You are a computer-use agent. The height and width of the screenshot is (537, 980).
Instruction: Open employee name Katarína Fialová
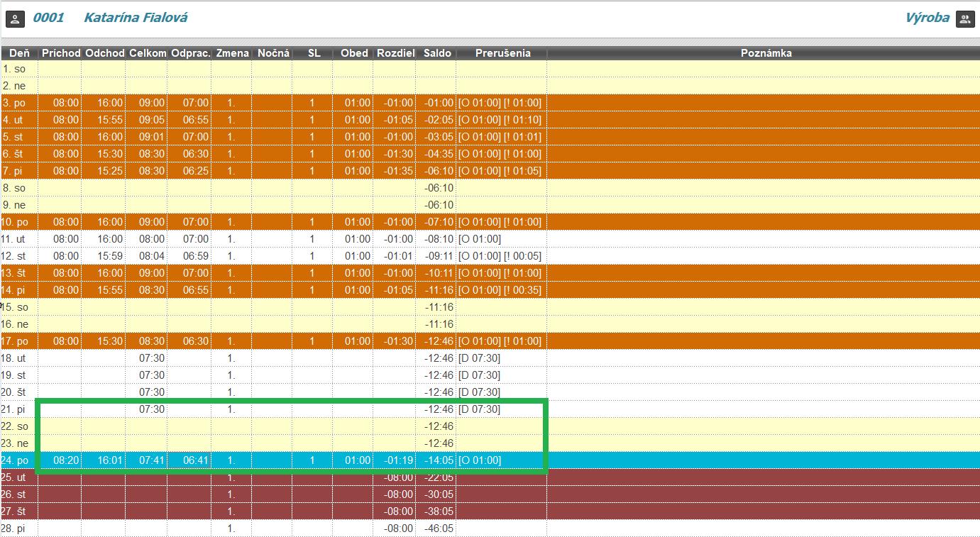[x=136, y=18]
